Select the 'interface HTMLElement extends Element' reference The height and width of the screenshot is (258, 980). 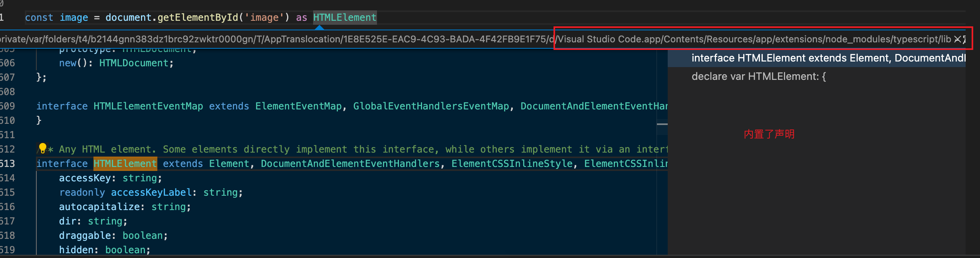pyautogui.click(x=828, y=58)
